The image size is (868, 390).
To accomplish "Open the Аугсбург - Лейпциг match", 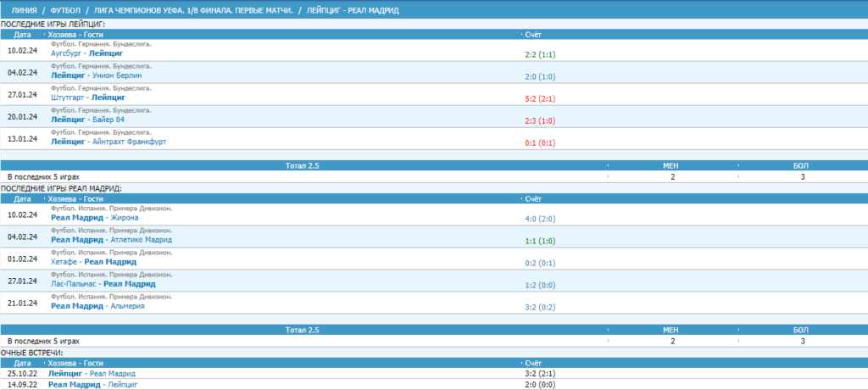I will pos(87,53).
